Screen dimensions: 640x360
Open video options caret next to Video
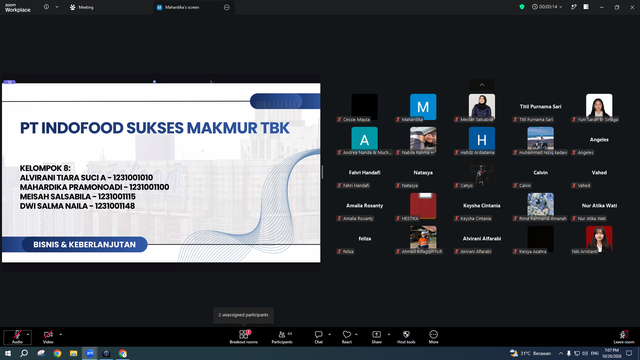click(x=60, y=334)
